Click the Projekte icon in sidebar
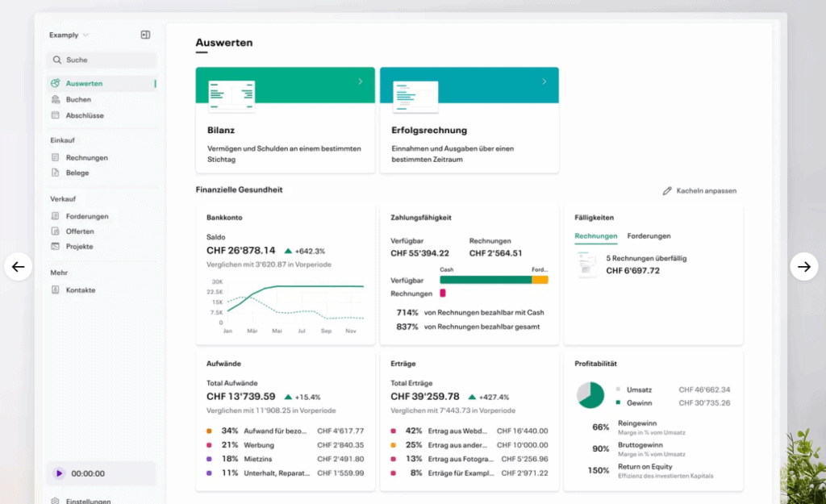 coord(55,246)
